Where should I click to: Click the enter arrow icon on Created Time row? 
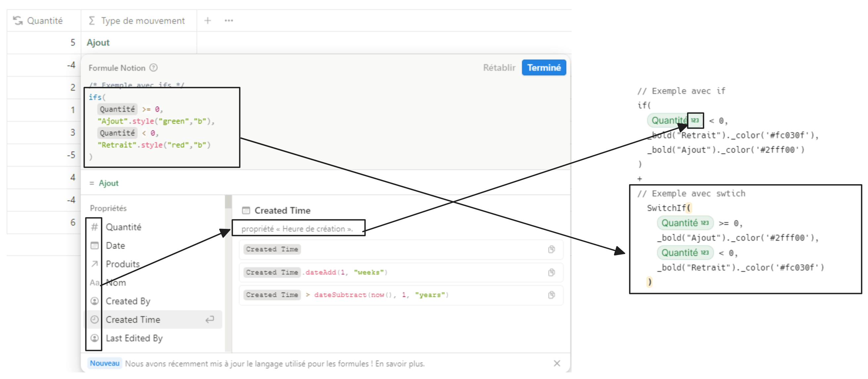coord(210,319)
